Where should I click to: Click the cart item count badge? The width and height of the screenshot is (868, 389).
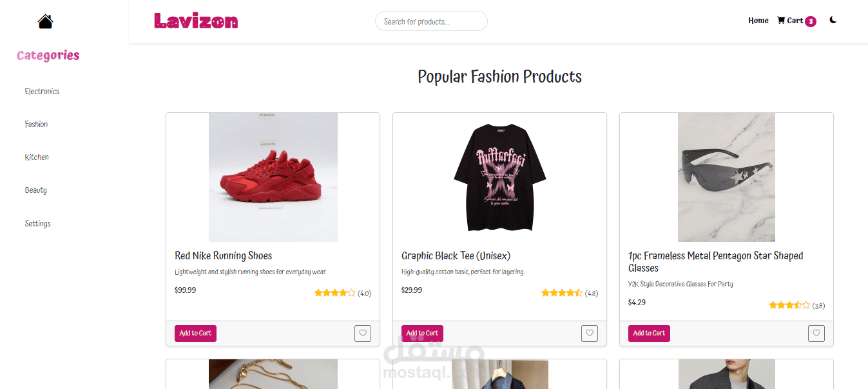pyautogui.click(x=811, y=21)
